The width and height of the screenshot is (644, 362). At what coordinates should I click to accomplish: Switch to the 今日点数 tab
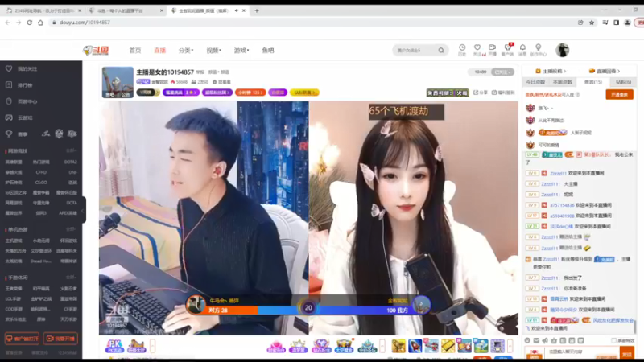pos(535,82)
